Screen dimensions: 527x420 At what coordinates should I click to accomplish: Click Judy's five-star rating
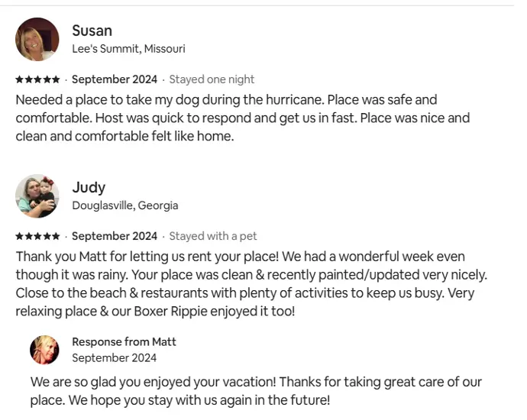pos(37,236)
